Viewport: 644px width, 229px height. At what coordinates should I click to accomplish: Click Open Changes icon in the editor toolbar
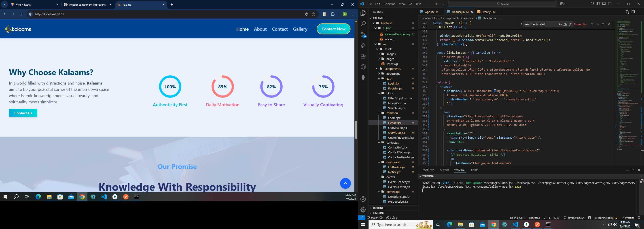(x=627, y=12)
